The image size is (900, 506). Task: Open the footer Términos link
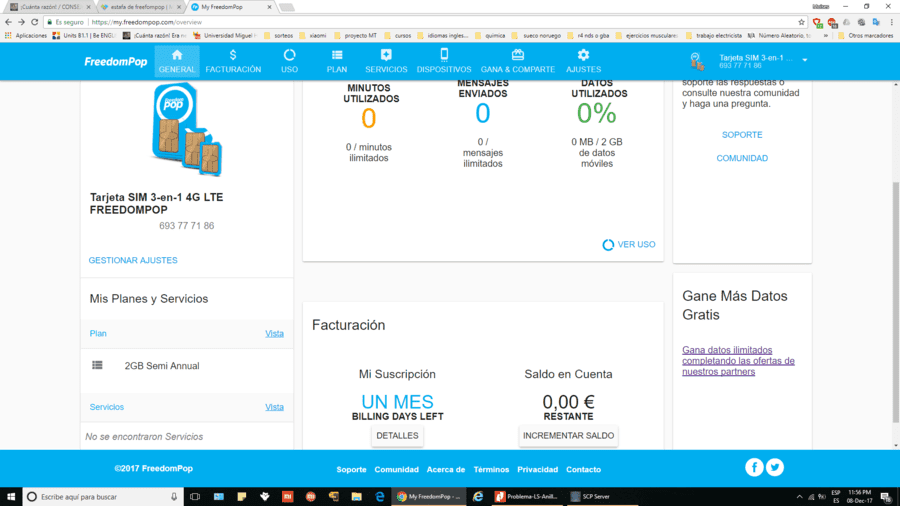491,469
